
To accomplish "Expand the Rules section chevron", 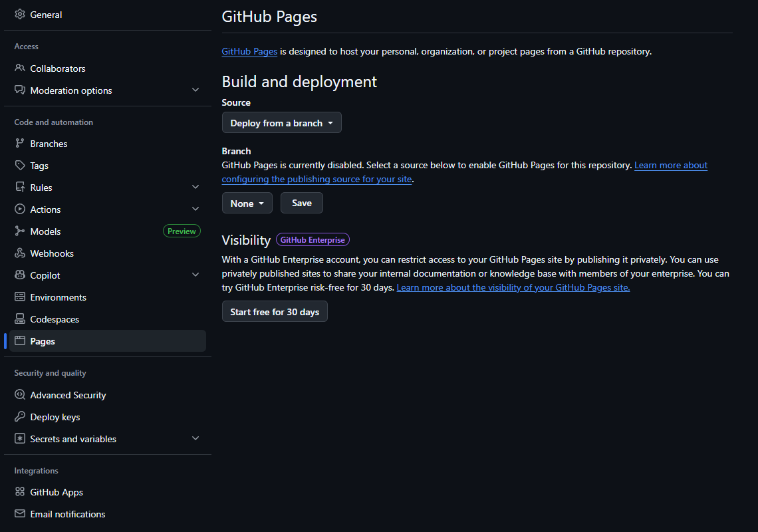I will tap(195, 187).
